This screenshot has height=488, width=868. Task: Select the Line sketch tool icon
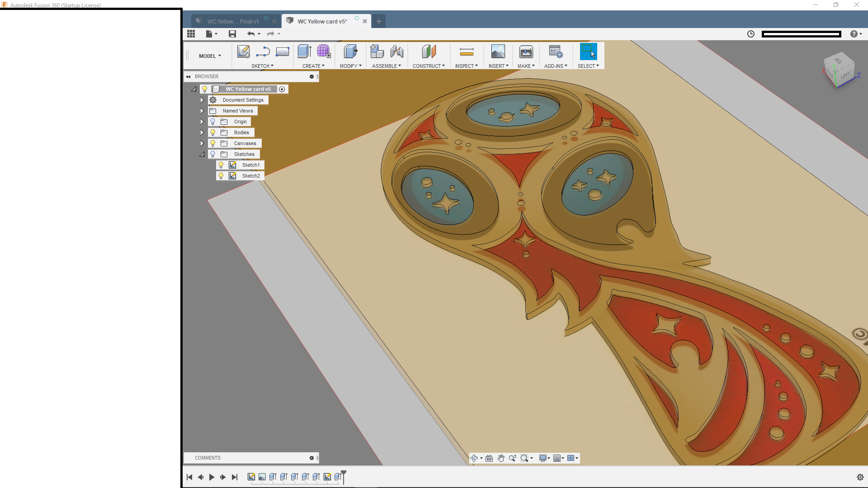263,52
